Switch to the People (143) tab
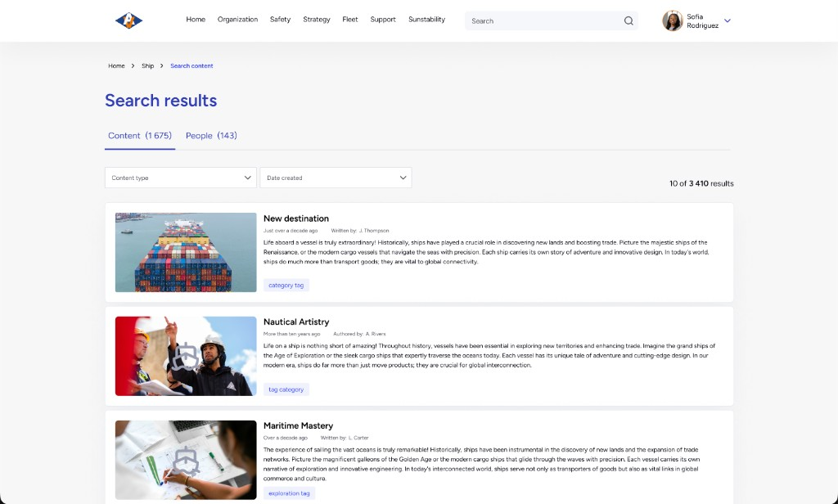 pyautogui.click(x=211, y=136)
